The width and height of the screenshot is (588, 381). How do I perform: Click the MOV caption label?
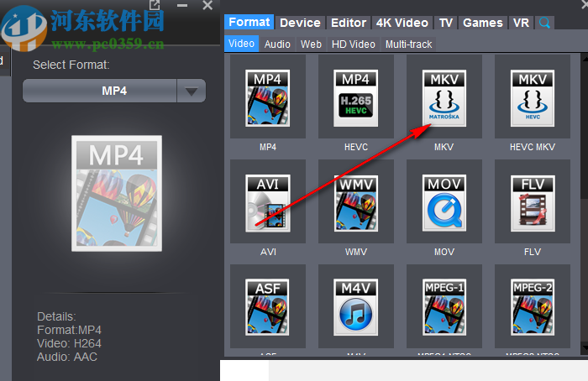click(x=444, y=252)
